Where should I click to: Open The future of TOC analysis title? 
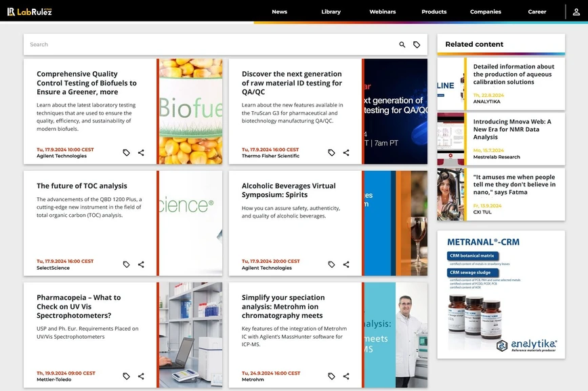82,186
